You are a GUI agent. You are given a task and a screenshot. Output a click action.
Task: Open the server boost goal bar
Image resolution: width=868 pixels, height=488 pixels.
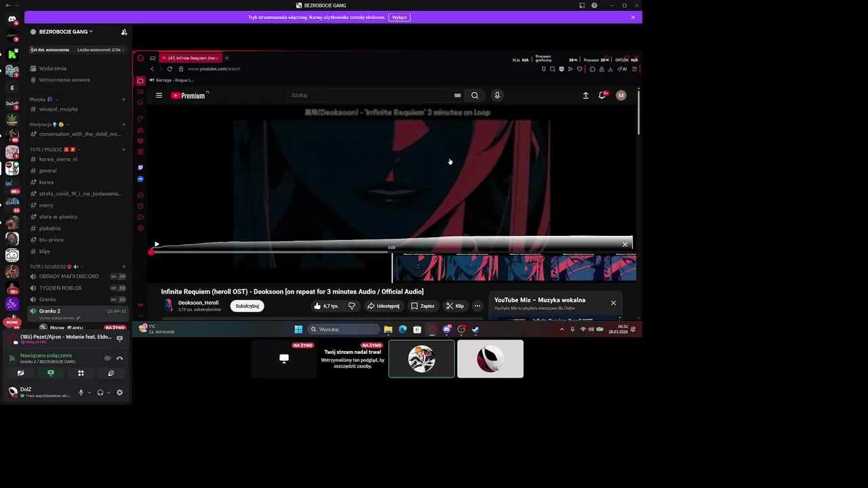coord(78,49)
